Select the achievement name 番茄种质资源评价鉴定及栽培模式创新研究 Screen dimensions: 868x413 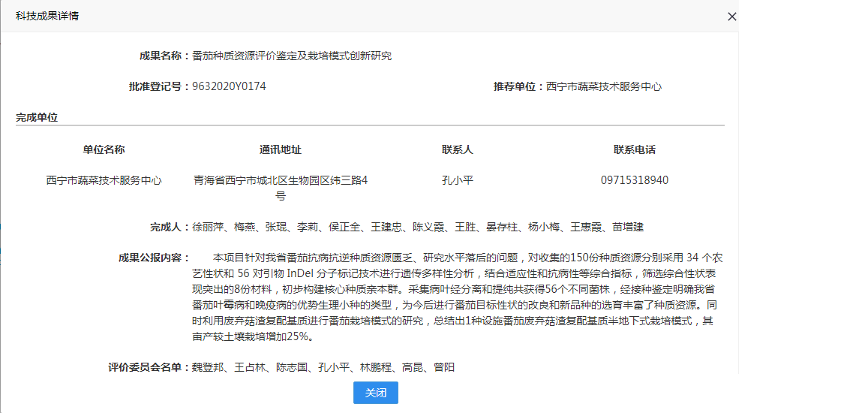pos(291,56)
